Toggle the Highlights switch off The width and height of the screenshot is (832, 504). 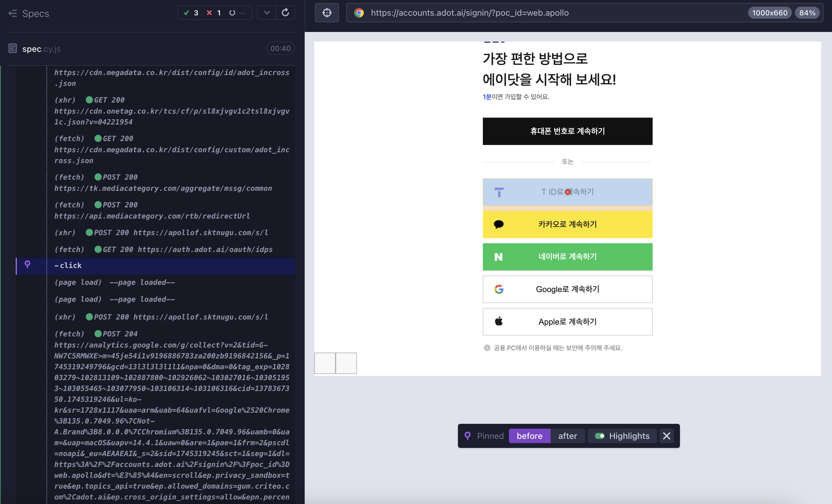click(x=600, y=436)
